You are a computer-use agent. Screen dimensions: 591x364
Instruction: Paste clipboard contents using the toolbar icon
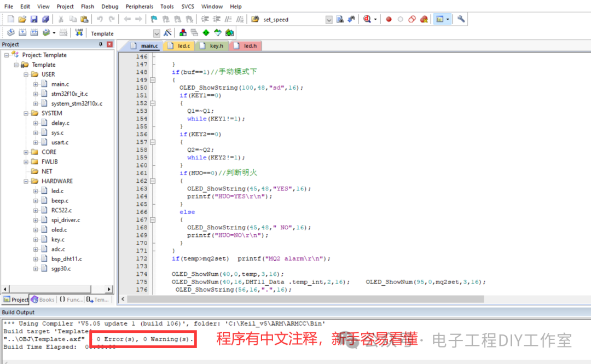[x=84, y=19]
